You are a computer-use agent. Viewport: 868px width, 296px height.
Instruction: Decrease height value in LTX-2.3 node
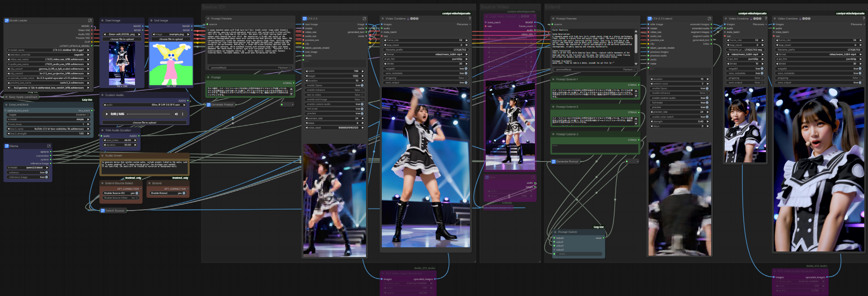click(x=307, y=76)
